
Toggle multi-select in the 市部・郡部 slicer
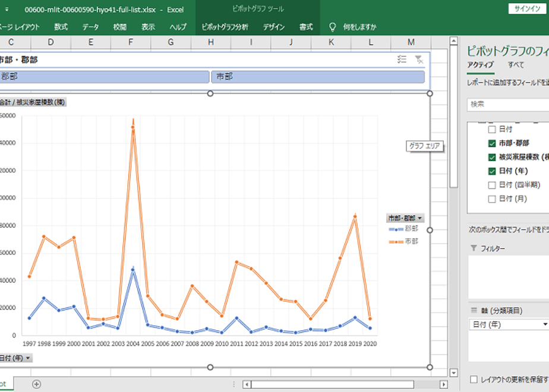402,59
